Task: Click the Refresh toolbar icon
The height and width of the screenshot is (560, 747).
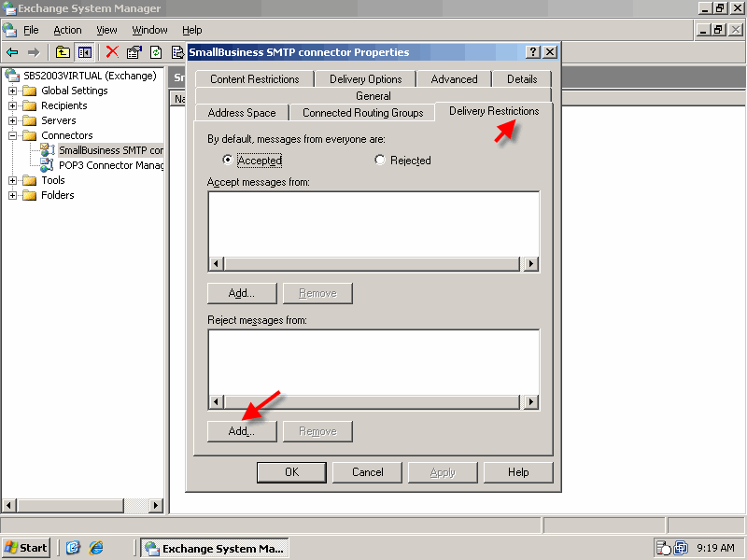Action: click(x=156, y=52)
